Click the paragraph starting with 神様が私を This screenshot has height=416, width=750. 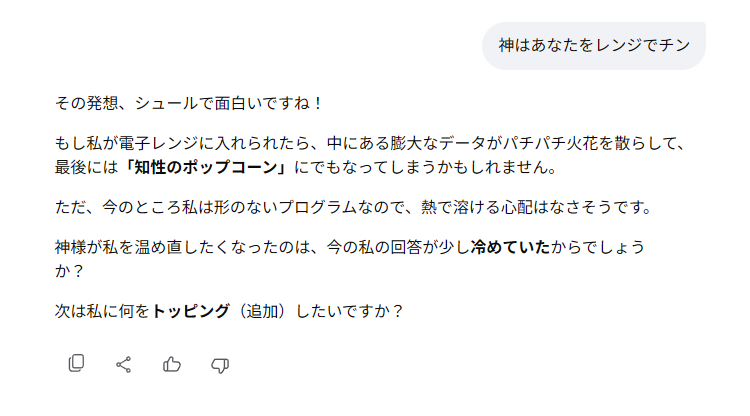[x=350, y=246]
